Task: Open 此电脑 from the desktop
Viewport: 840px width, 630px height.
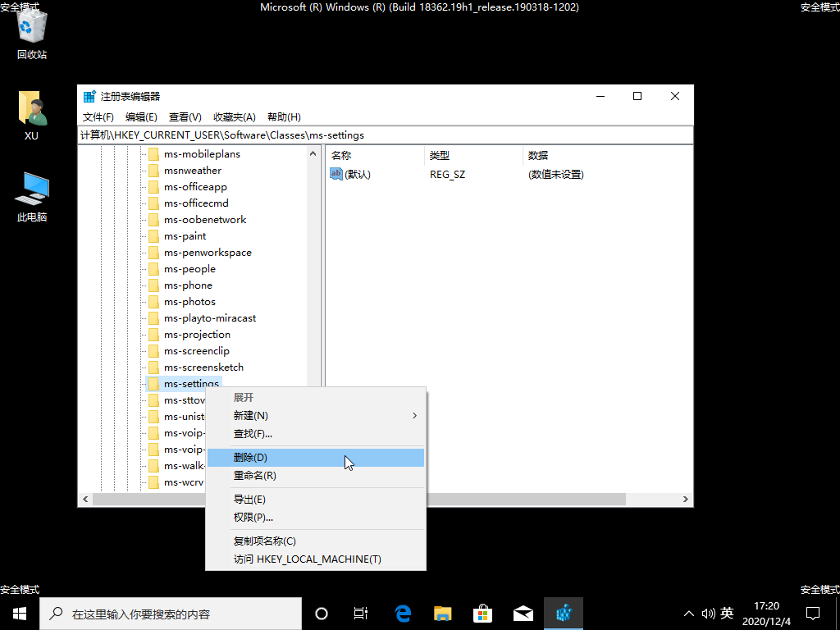Action: [x=31, y=191]
